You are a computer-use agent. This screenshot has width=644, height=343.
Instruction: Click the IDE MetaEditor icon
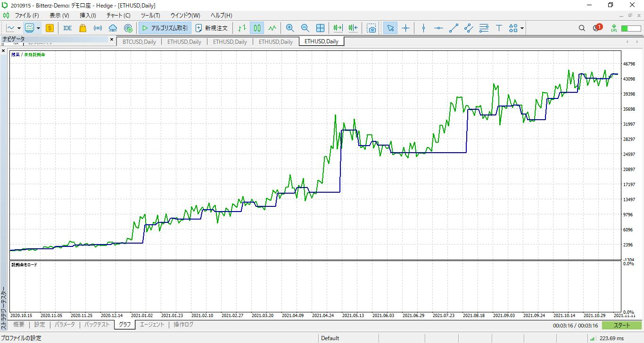click(x=67, y=28)
